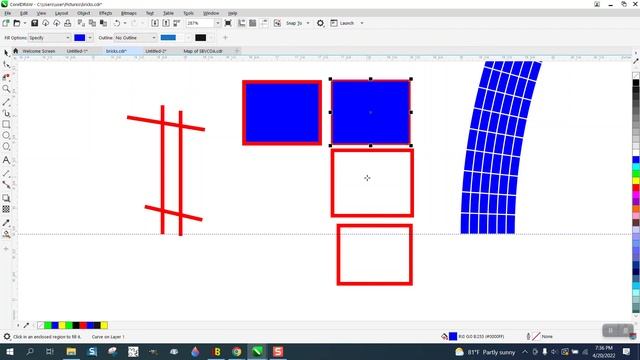Click the New document icon
640x360 pixels.
pyautogui.click(x=6, y=23)
